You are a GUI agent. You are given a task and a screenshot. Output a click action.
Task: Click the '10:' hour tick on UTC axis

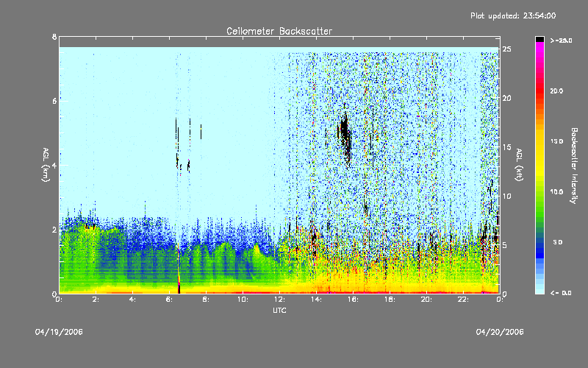click(x=243, y=300)
